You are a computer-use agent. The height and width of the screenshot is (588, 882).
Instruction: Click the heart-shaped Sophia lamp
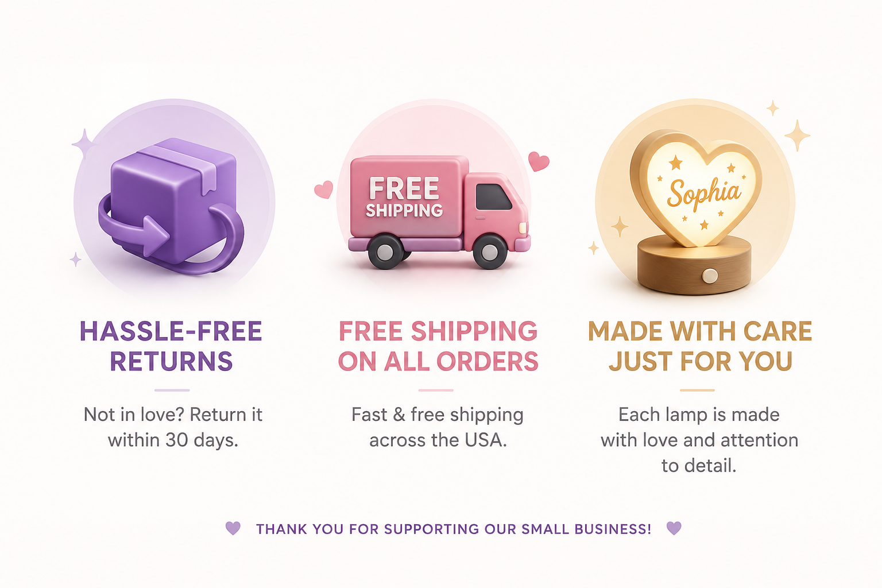[x=695, y=212]
